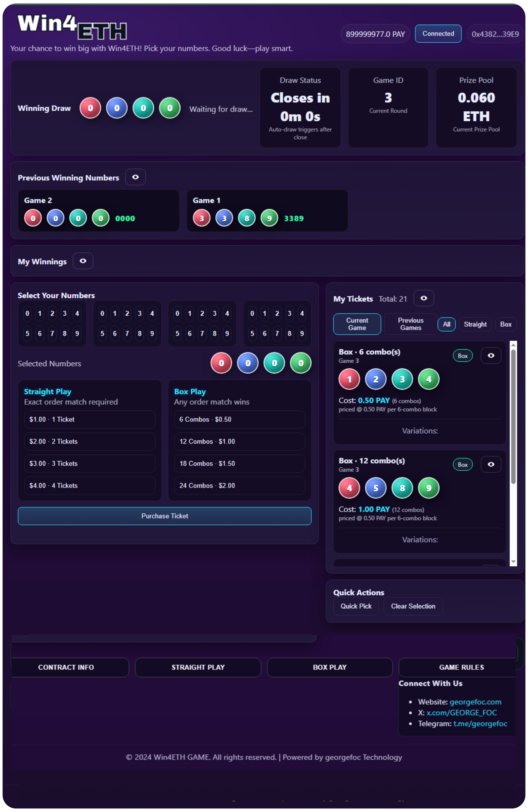The image size is (528, 812).
Task: Click green selected number ball
Action: click(301, 363)
